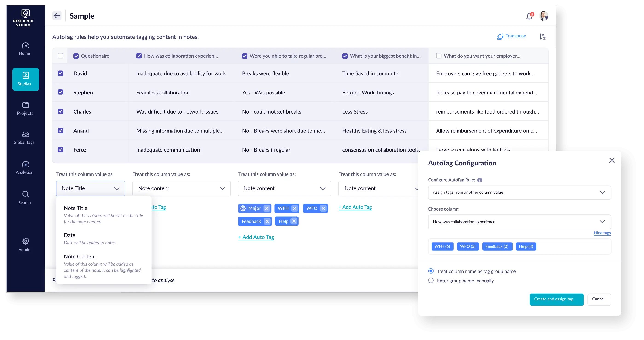Screen dimensions: 644x340
Task: Click the Enter group name manually radio button
Action: click(431, 280)
